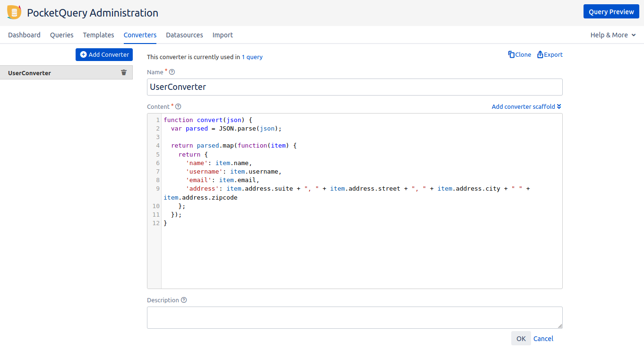The image size is (644, 351).
Task: Click the PocketQuery logo icon
Action: pos(14,13)
